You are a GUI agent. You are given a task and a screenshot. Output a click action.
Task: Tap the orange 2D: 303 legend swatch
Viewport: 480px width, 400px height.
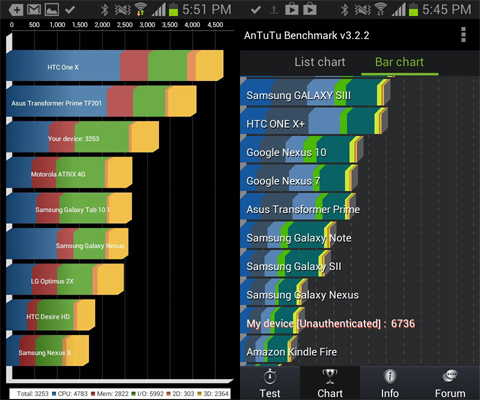point(168,394)
